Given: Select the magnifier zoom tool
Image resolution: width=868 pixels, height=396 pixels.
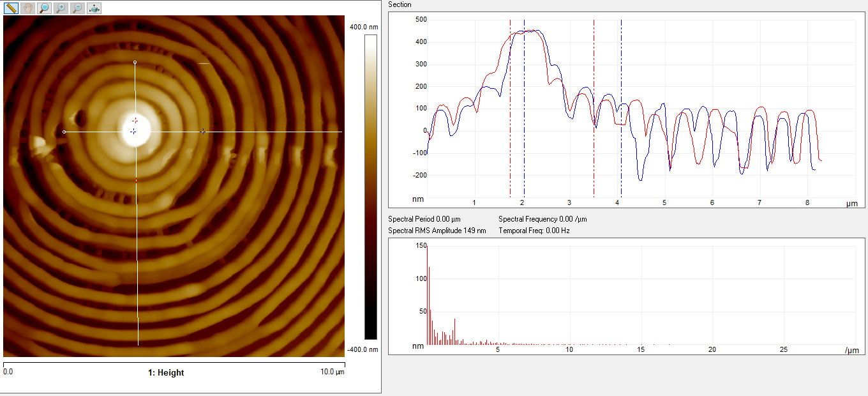Looking at the screenshot, I should pyautogui.click(x=44, y=8).
